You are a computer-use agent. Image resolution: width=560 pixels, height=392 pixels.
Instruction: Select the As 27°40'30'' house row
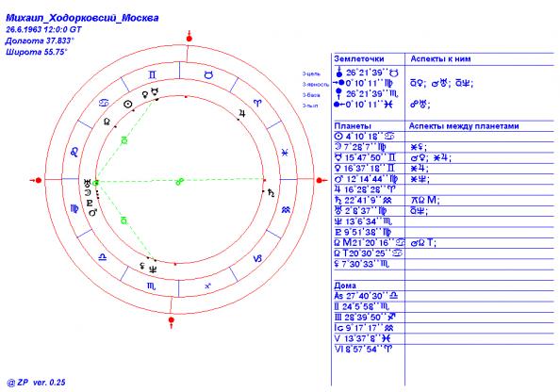[366, 296]
